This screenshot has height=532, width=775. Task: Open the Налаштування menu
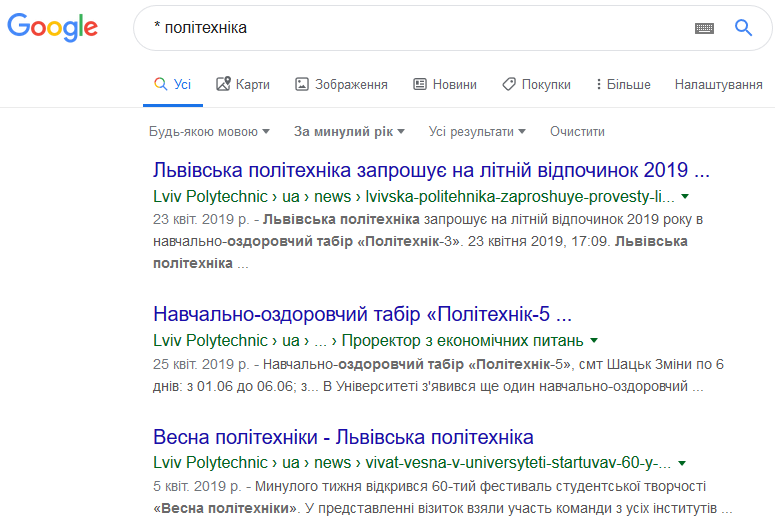point(718,85)
